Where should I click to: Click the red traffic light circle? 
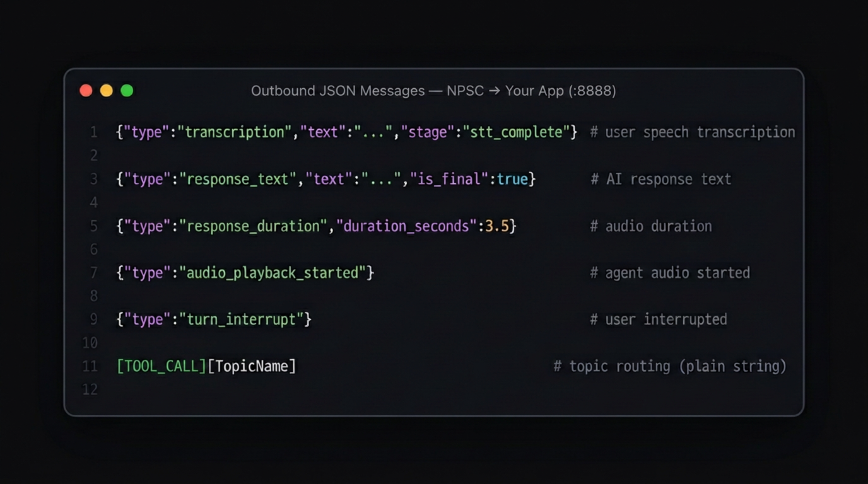click(86, 90)
